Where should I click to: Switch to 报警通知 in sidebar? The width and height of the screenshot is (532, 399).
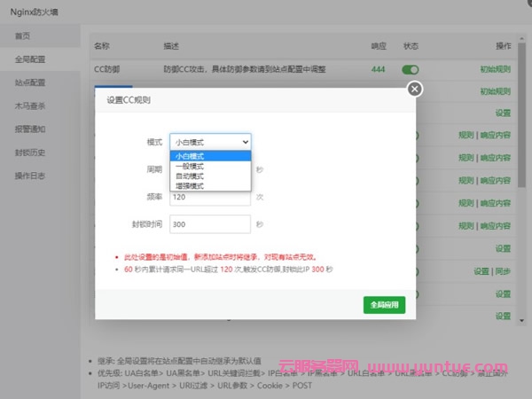click(29, 129)
